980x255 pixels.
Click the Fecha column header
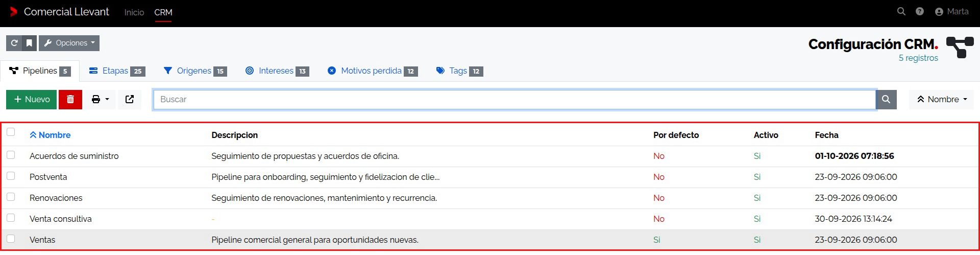pyautogui.click(x=827, y=135)
